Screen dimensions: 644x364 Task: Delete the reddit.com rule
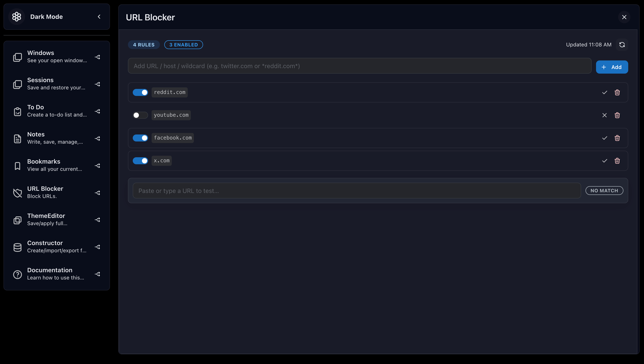tap(617, 92)
